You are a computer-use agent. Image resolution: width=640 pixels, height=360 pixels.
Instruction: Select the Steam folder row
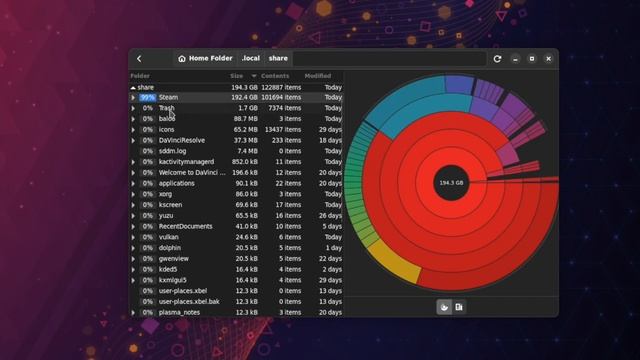click(236, 98)
